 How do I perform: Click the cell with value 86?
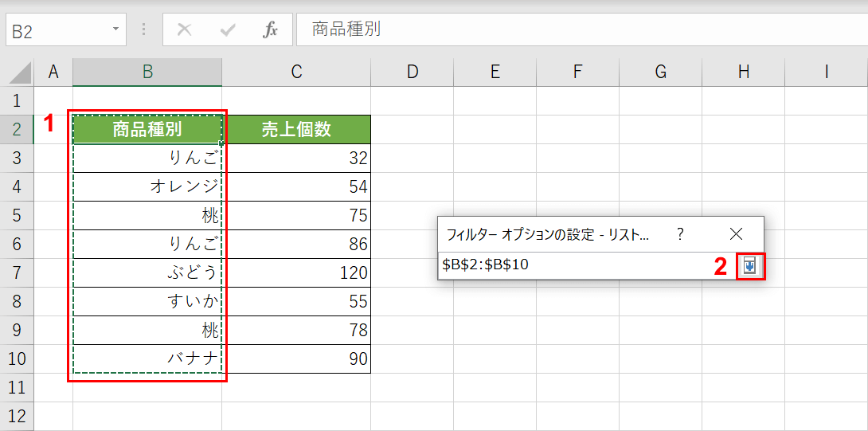(x=296, y=245)
